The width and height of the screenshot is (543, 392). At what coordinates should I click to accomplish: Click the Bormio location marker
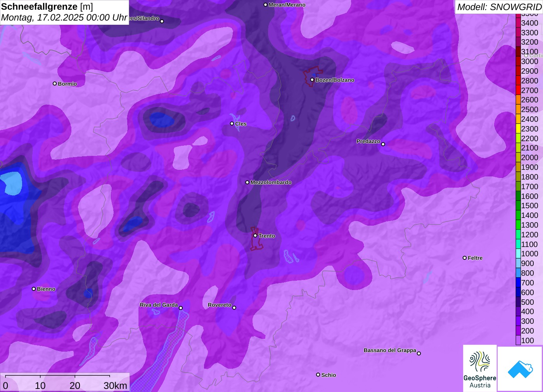[55, 83]
